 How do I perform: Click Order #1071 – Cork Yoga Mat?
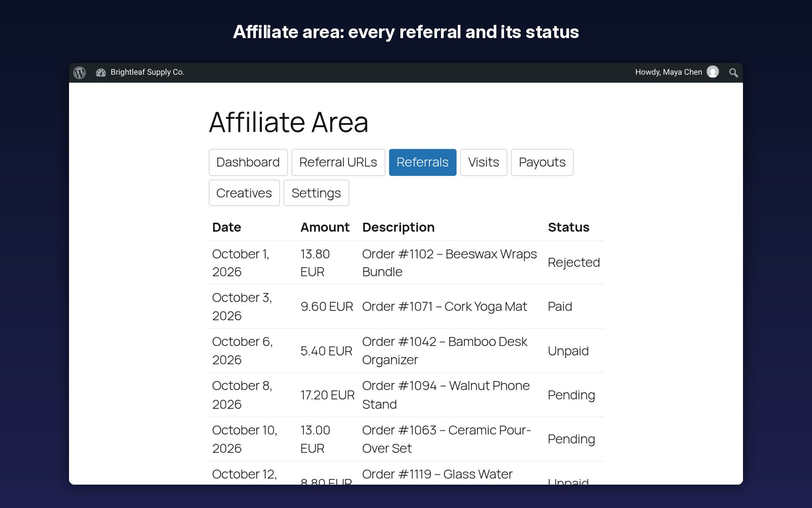[x=445, y=307]
